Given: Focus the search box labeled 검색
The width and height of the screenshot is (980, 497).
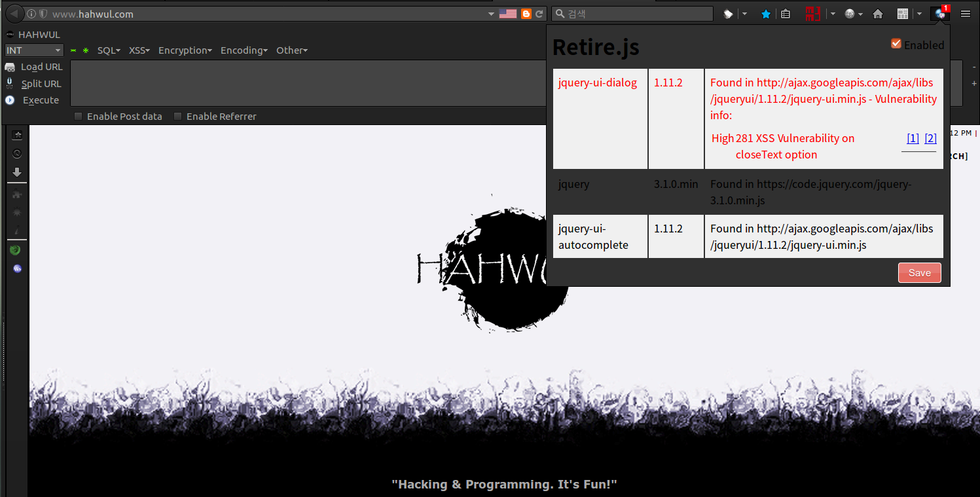Looking at the screenshot, I should click(632, 14).
